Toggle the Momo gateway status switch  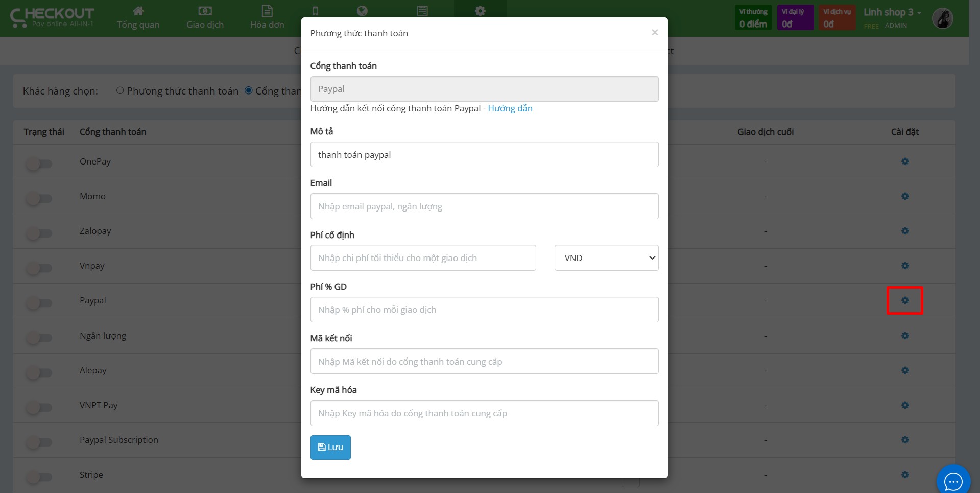click(x=40, y=199)
